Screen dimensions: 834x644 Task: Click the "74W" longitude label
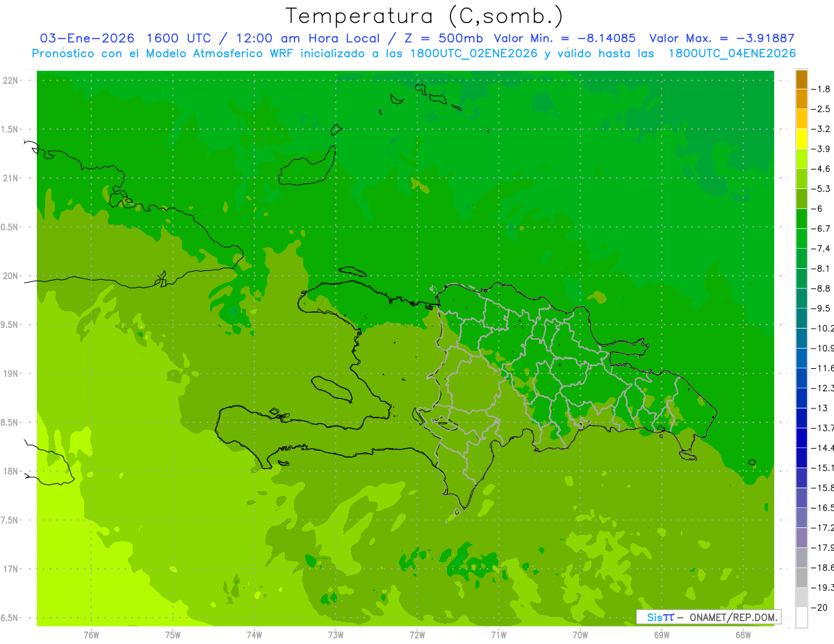tap(254, 635)
